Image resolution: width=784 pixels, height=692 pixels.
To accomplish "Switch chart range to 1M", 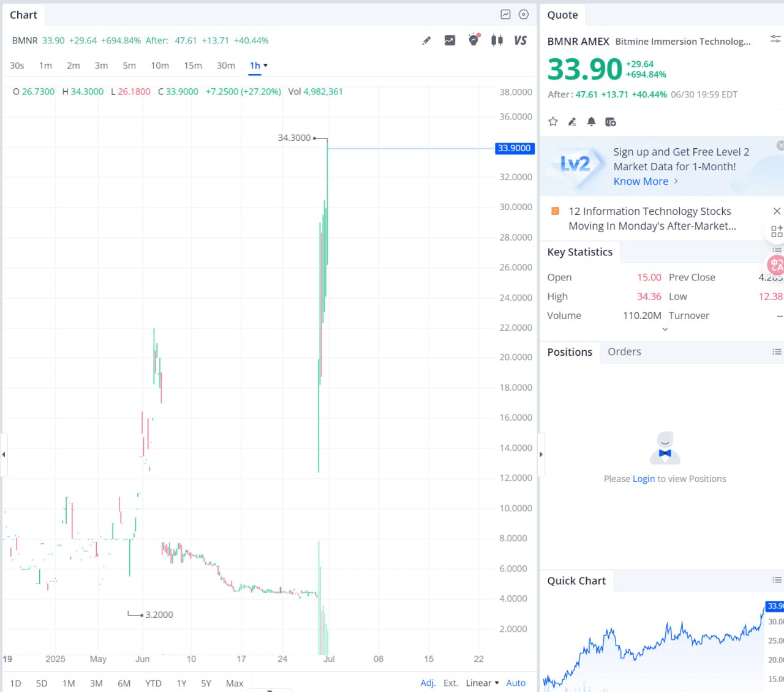I will click(69, 683).
